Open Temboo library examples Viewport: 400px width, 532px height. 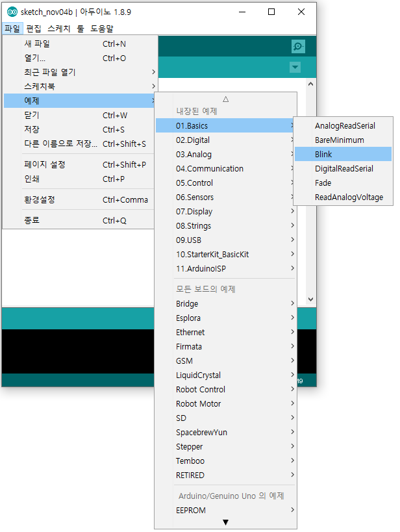coord(225,461)
